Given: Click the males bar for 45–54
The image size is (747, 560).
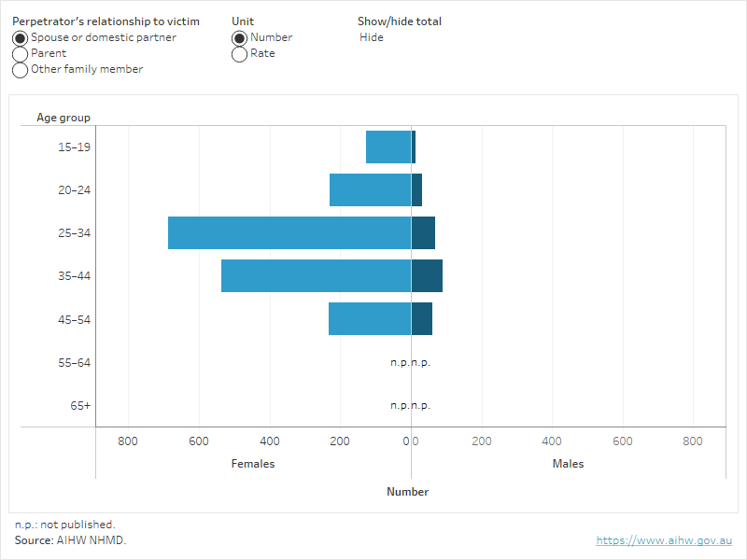Looking at the screenshot, I should coord(421,319).
